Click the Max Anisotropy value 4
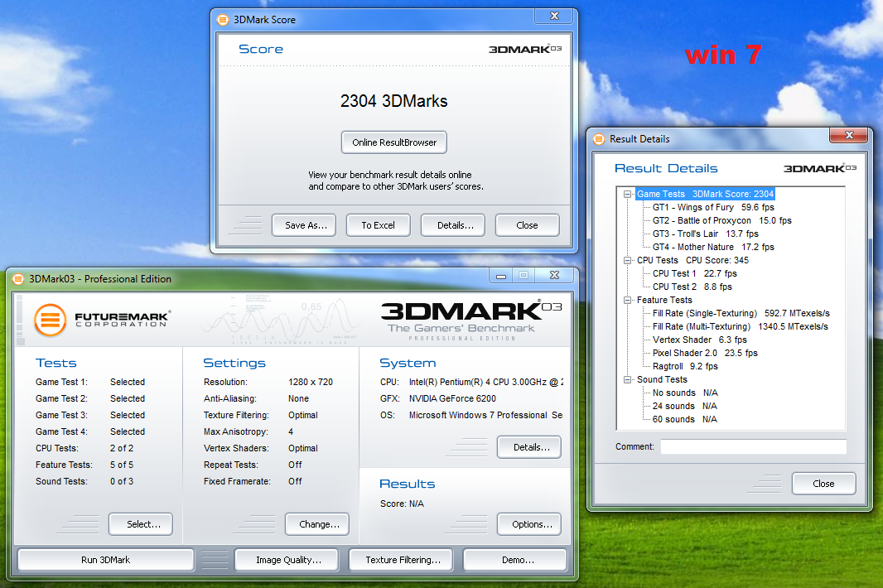 [291, 431]
